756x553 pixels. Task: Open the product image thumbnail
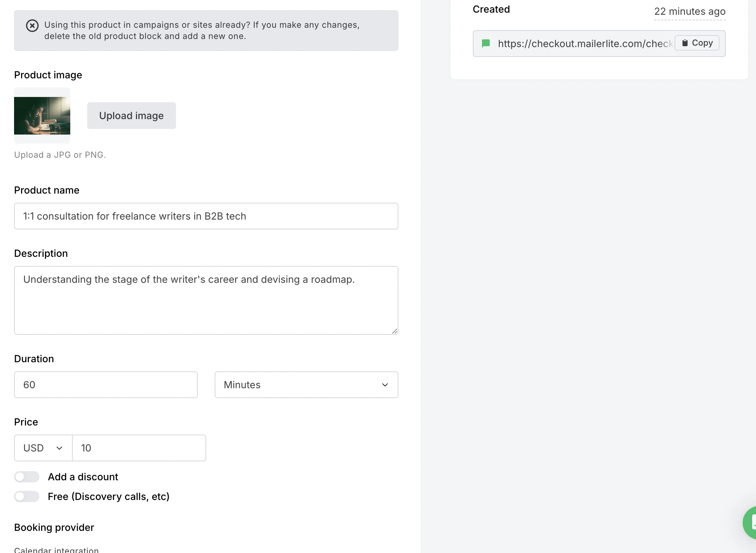(42, 116)
